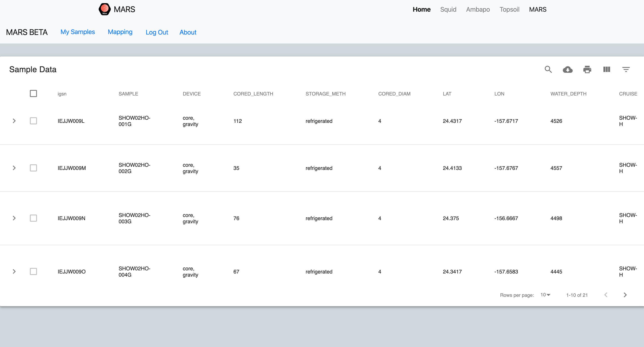Click the sample cell SHOW02HO-004G
Viewport: 644px width, 347px height.
point(134,271)
